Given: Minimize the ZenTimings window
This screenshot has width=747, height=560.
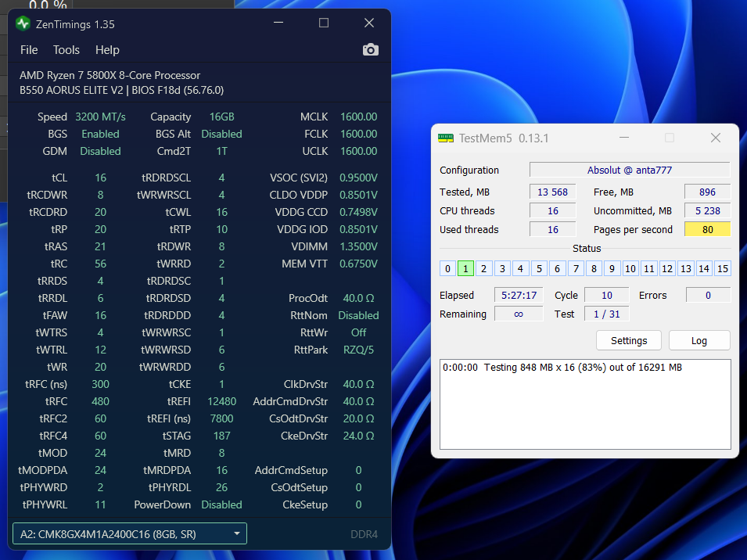Looking at the screenshot, I should click(x=278, y=23).
